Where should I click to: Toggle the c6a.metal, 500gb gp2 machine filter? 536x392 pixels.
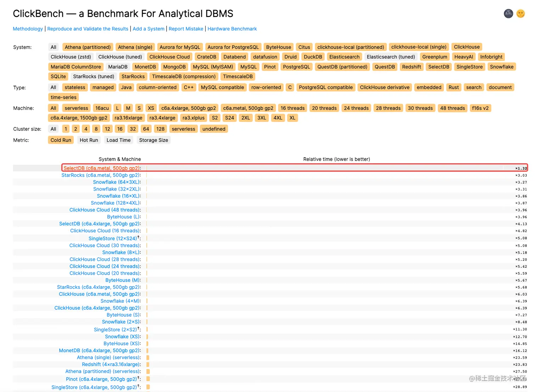[248, 108]
